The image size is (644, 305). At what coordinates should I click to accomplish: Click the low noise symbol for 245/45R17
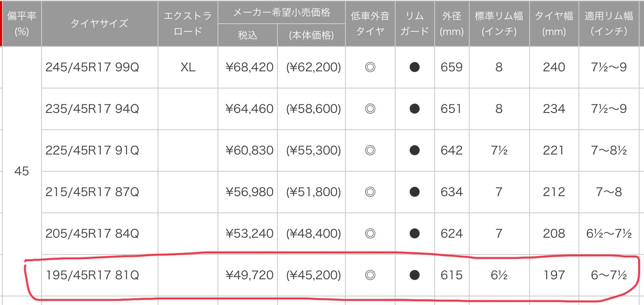370,67
